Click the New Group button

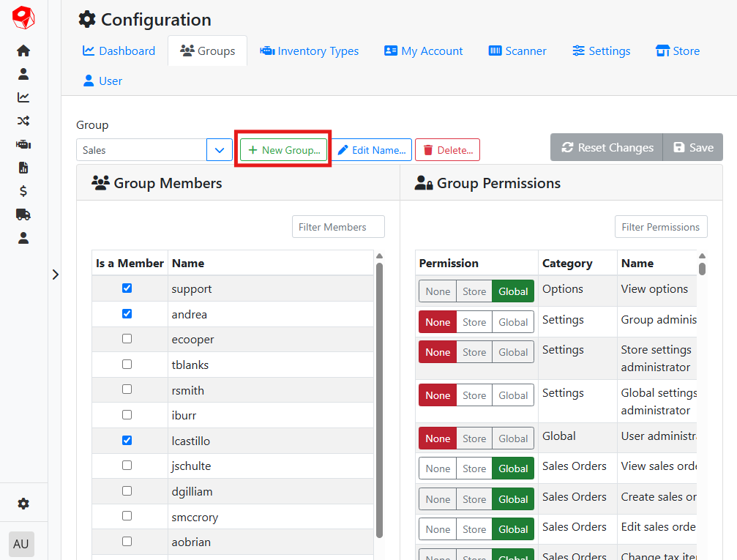[x=284, y=150]
